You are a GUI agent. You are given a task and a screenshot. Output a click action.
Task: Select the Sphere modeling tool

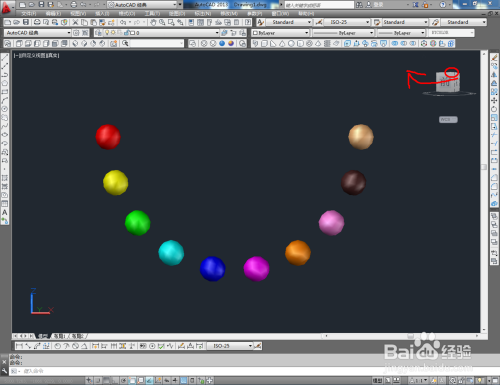pos(291,44)
